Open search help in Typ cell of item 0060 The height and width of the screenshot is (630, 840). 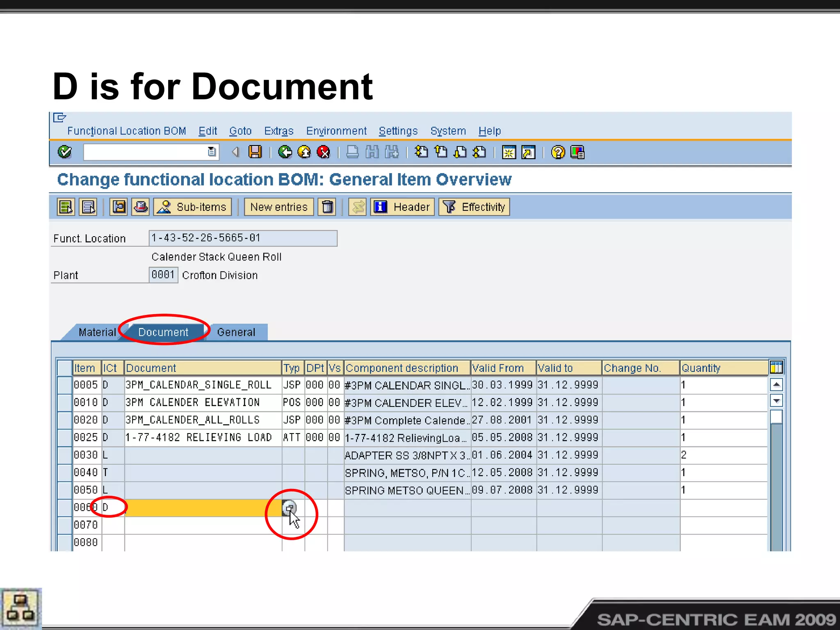point(289,508)
